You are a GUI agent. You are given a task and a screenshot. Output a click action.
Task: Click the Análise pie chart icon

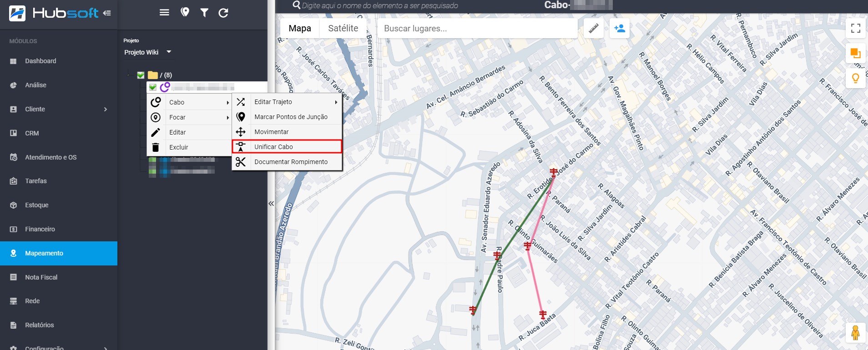click(13, 85)
